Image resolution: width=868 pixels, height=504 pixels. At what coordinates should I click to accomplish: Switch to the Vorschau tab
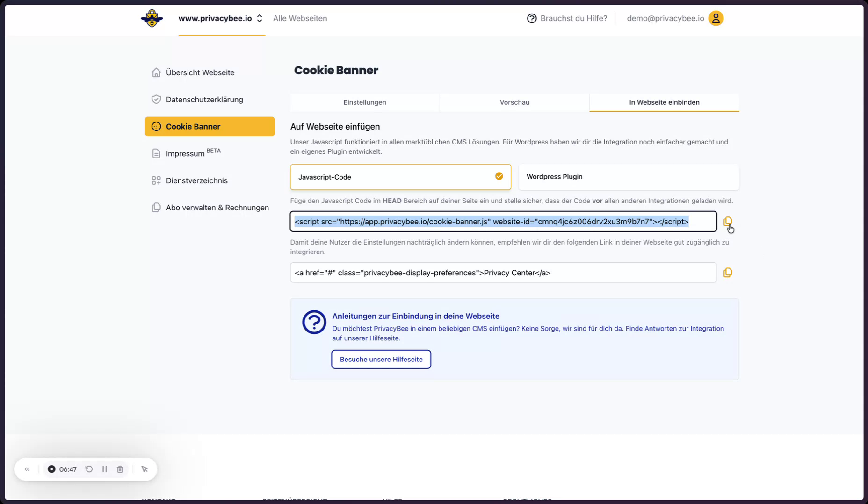click(514, 102)
